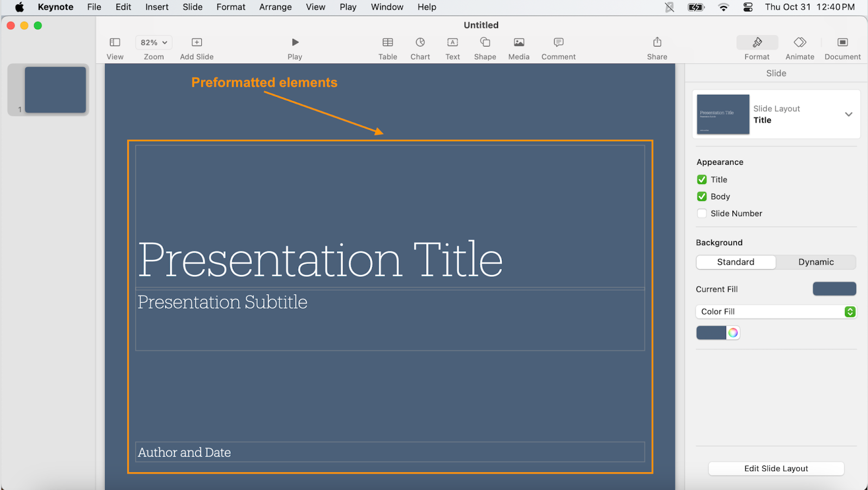
Task: Open the Share toolbar icon
Action: click(x=657, y=43)
